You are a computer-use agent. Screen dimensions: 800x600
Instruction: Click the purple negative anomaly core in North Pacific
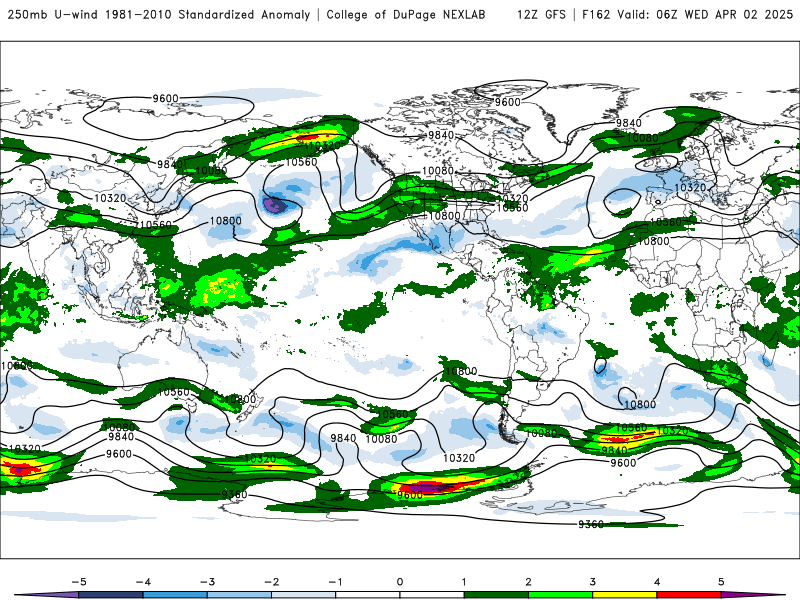(x=274, y=205)
